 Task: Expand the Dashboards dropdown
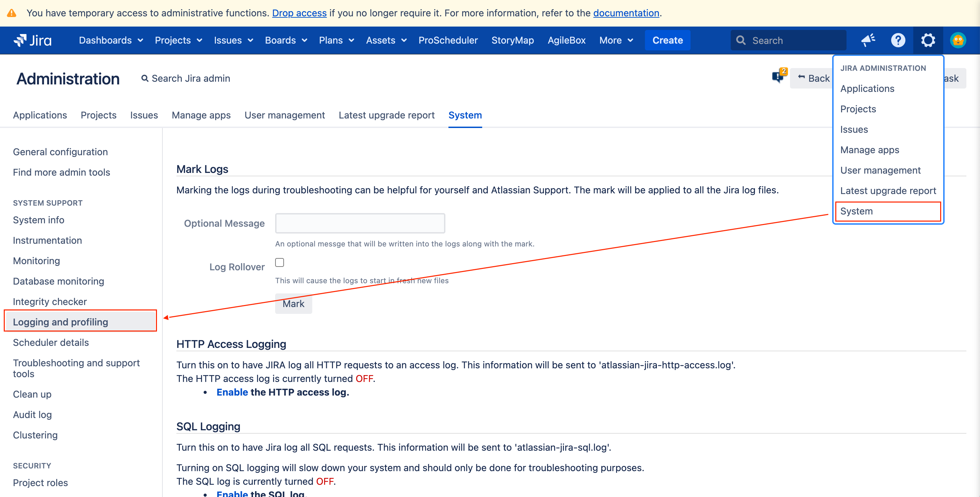click(x=111, y=40)
